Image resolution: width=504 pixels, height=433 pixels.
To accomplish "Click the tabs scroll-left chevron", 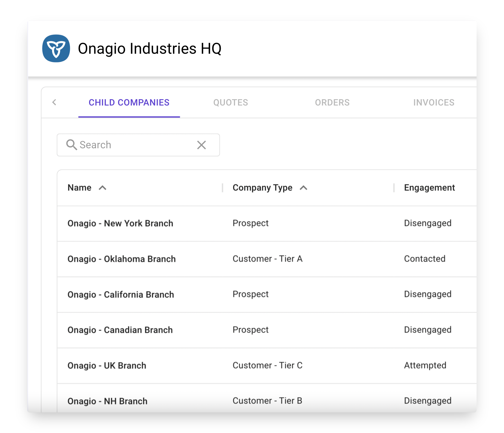I will 54,102.
